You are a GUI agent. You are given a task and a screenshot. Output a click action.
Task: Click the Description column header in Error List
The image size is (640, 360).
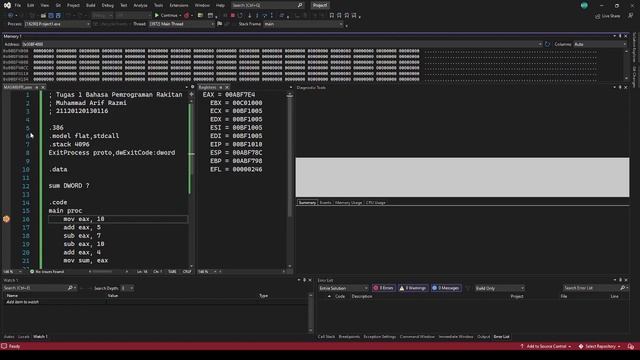click(362, 296)
